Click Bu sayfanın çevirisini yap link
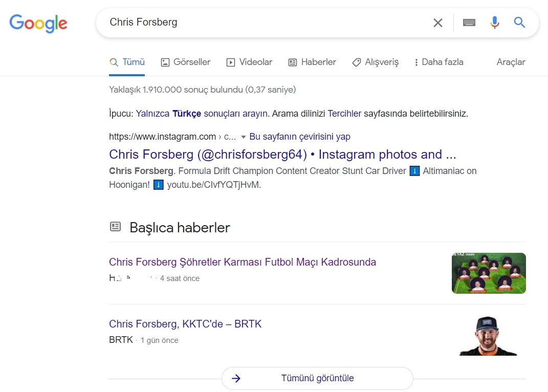 click(299, 137)
